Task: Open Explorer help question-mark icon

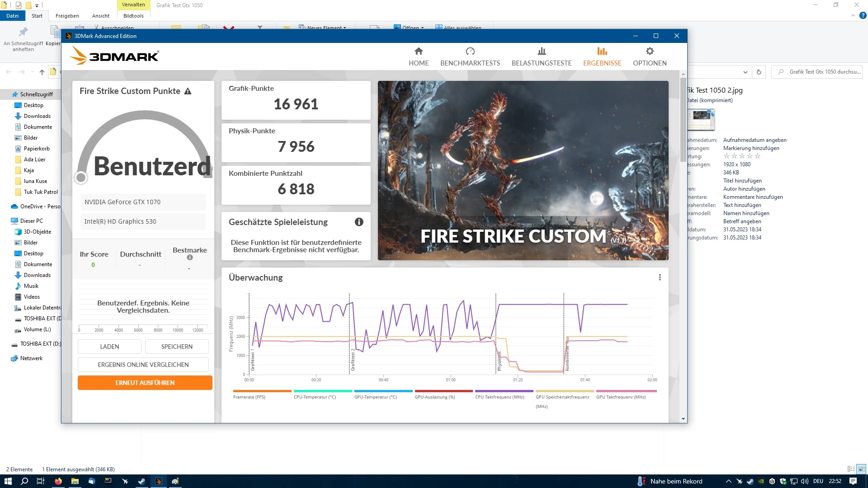Action: coord(863,15)
